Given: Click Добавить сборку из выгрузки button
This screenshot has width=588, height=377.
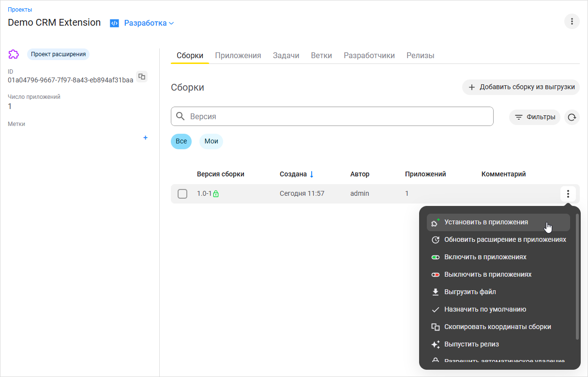Looking at the screenshot, I should [521, 87].
